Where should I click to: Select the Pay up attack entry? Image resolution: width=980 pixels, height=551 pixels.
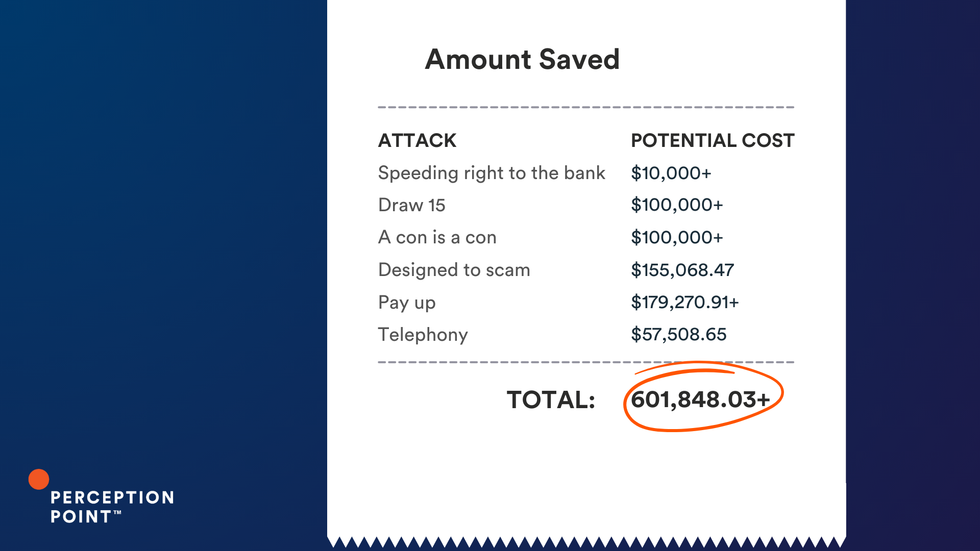[407, 303]
